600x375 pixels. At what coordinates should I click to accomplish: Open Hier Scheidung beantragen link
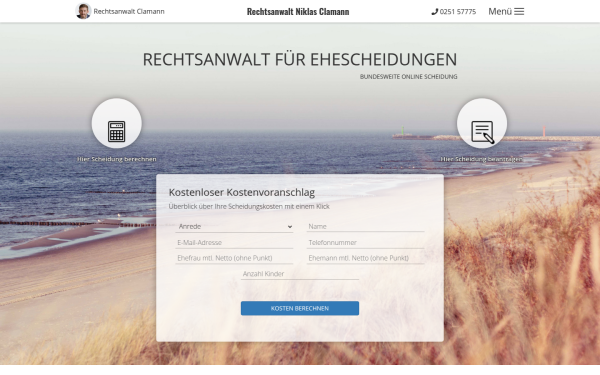(x=481, y=159)
